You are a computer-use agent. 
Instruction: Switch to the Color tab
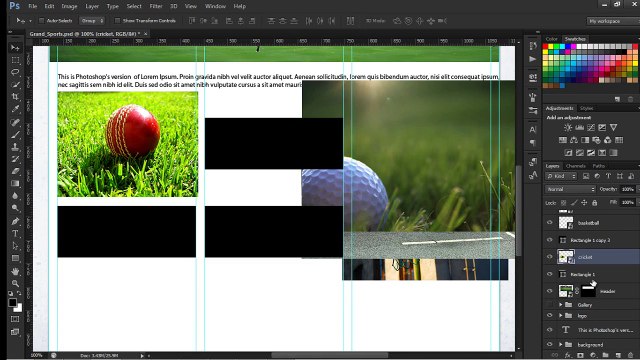551,39
